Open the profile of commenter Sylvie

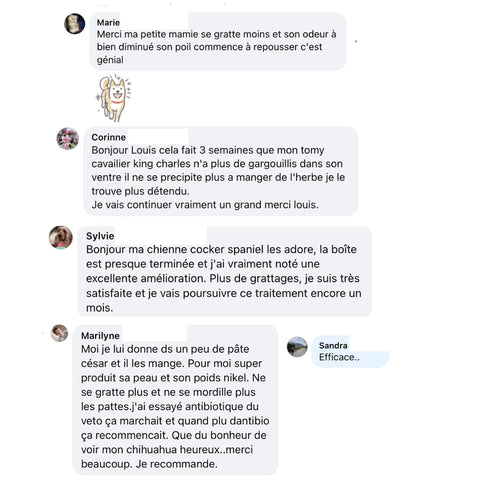pos(100,236)
